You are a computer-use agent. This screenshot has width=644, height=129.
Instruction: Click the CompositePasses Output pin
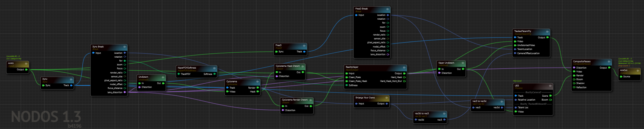pos(609,68)
